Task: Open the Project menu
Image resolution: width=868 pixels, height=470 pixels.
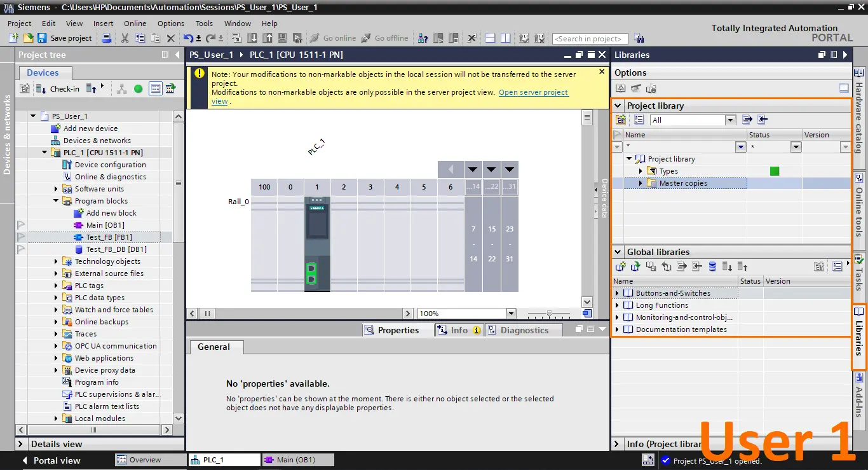Action: 19,24
